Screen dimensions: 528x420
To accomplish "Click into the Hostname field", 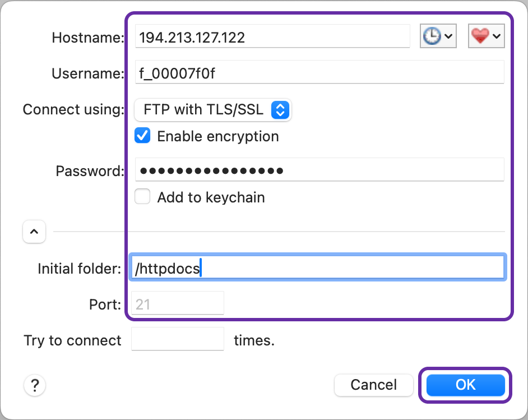I will pyautogui.click(x=272, y=38).
